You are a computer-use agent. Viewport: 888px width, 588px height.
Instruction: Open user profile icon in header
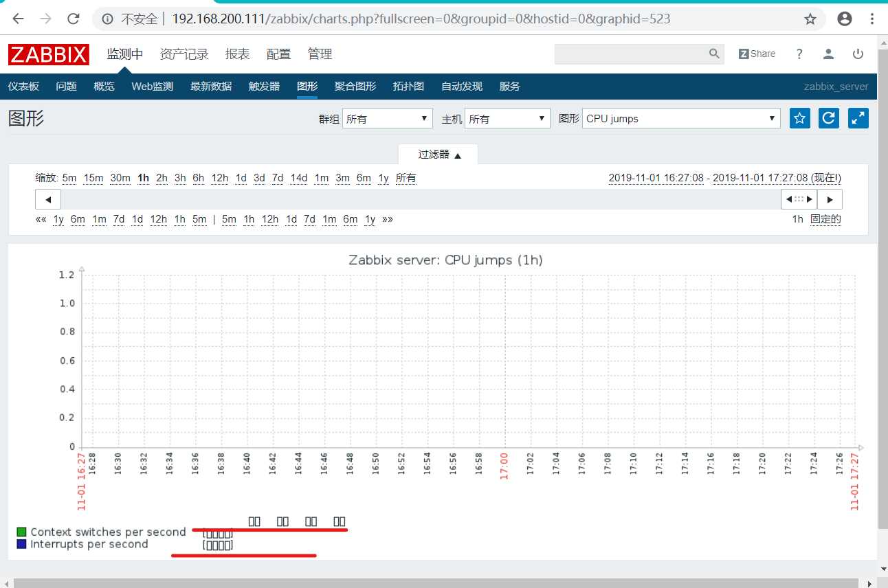click(829, 54)
